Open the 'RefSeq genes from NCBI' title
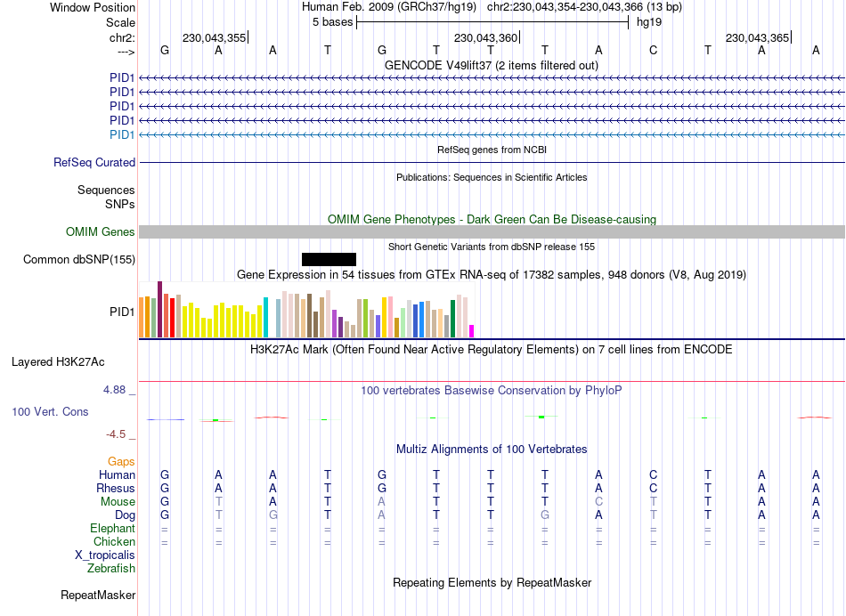The image size is (846, 616). (x=492, y=150)
